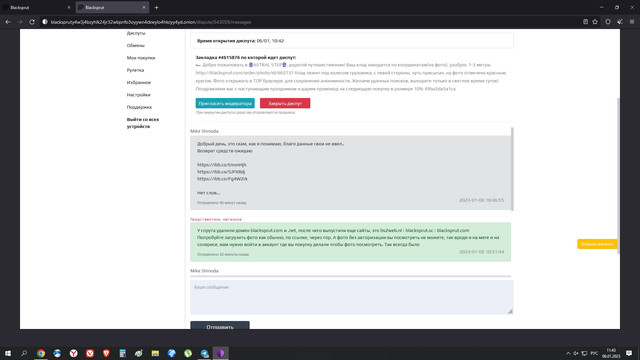Click Выйти со всех устройств link

pos(143,123)
